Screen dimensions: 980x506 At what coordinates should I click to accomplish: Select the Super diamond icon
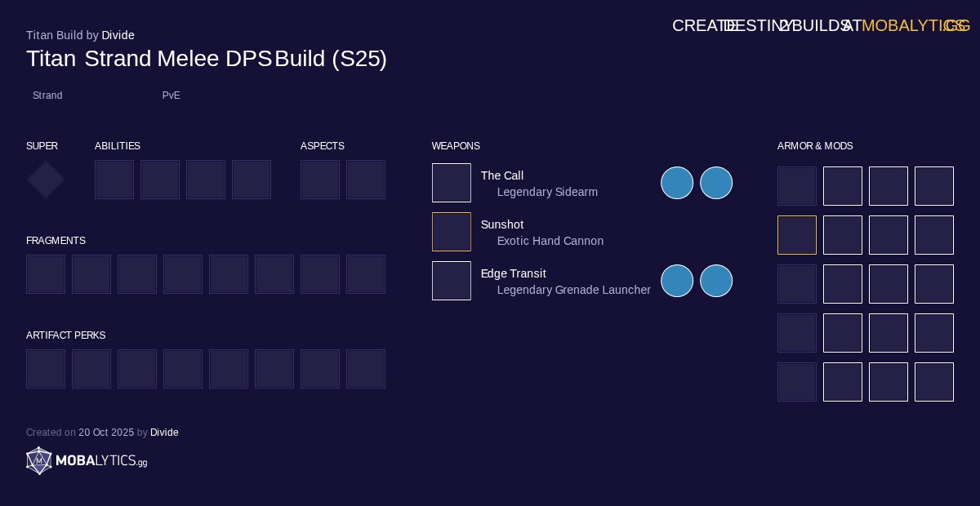[45, 180]
